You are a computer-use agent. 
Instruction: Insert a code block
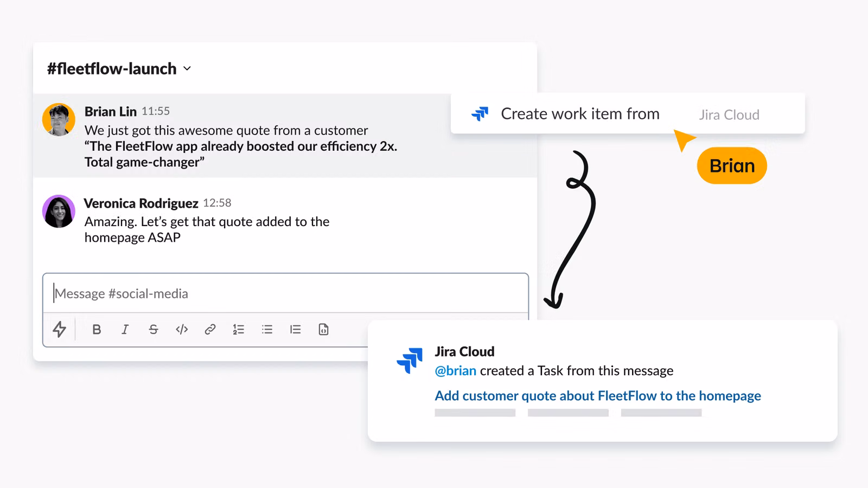(323, 329)
